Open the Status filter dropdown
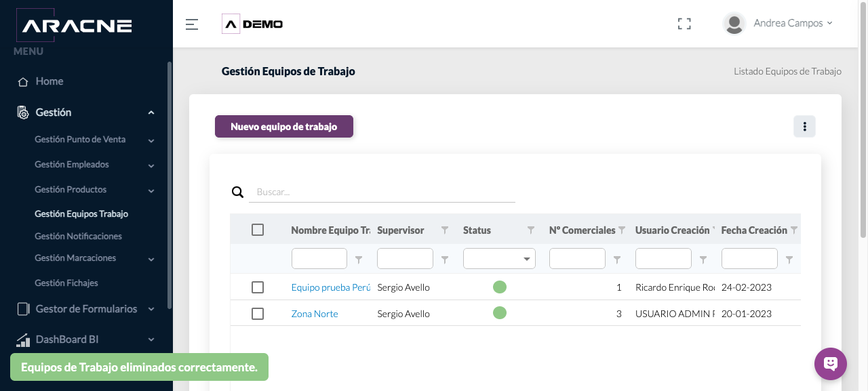The image size is (868, 391). [499, 259]
